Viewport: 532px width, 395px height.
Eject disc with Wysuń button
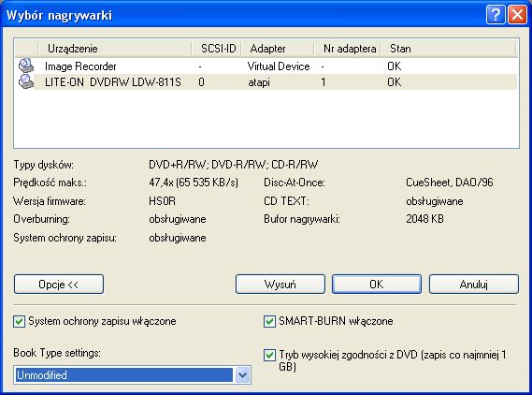click(x=280, y=284)
